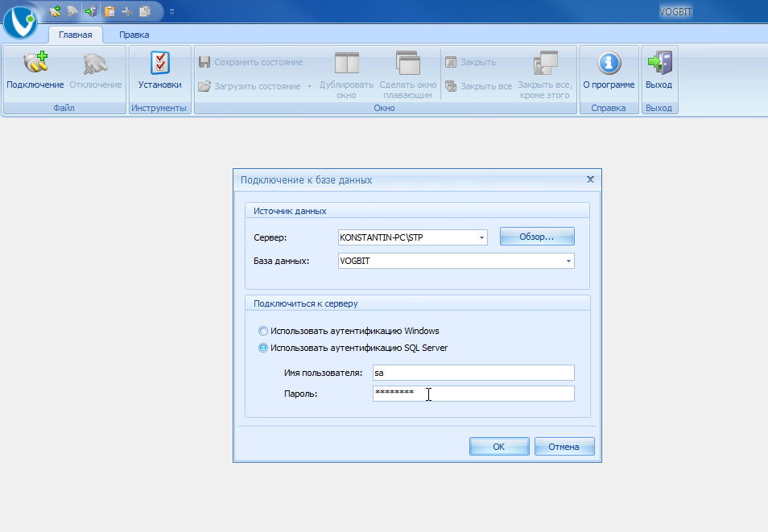Image resolution: width=768 pixels, height=532 pixels.
Task: Click the green arrow exit icon in quick access toolbar
Action: click(91, 10)
